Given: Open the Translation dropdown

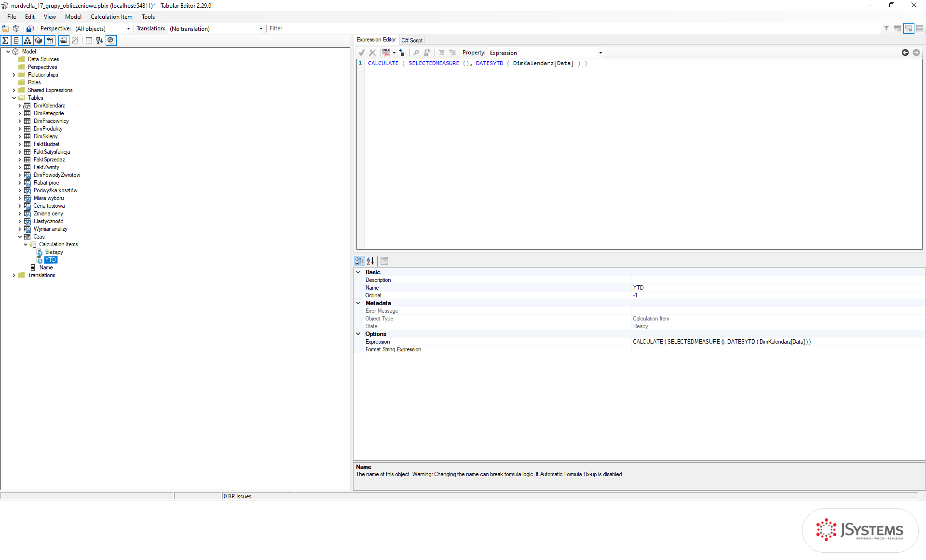Looking at the screenshot, I should [x=261, y=28].
